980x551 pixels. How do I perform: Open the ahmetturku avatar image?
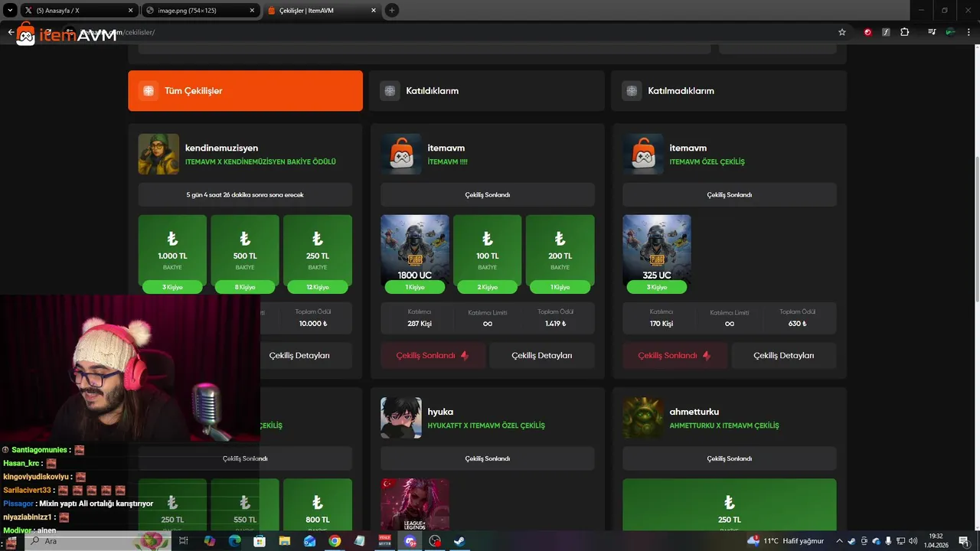(x=643, y=417)
